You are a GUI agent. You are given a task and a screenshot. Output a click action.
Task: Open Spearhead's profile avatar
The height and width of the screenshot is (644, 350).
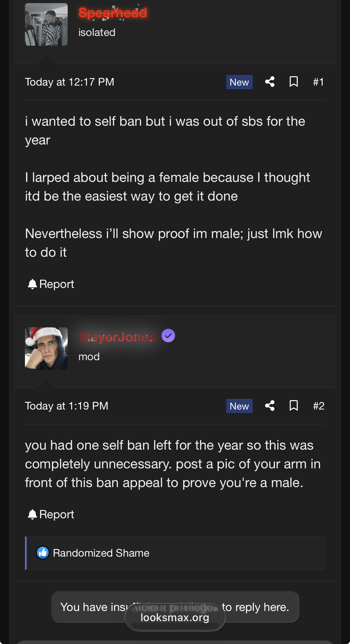click(x=46, y=24)
